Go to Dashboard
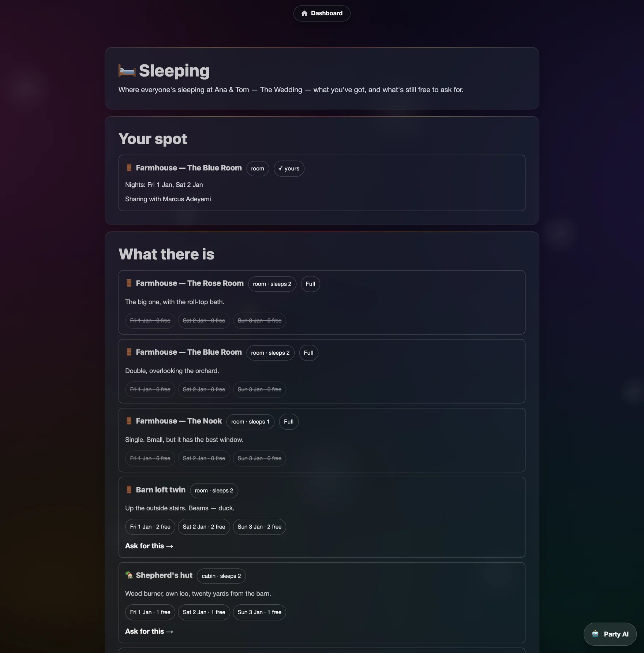 [x=322, y=13]
